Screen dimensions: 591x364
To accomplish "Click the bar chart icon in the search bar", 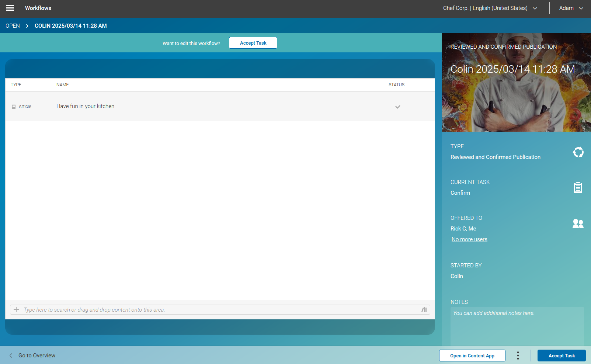I will 424,309.
